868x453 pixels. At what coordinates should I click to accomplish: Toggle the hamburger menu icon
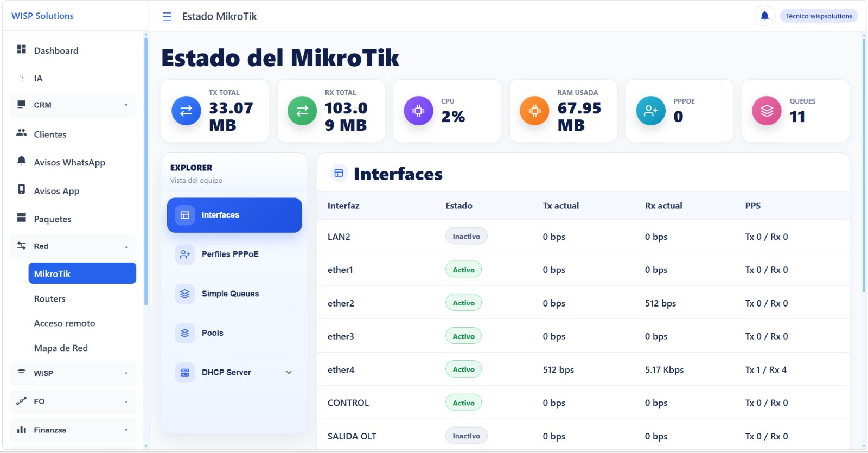point(167,16)
